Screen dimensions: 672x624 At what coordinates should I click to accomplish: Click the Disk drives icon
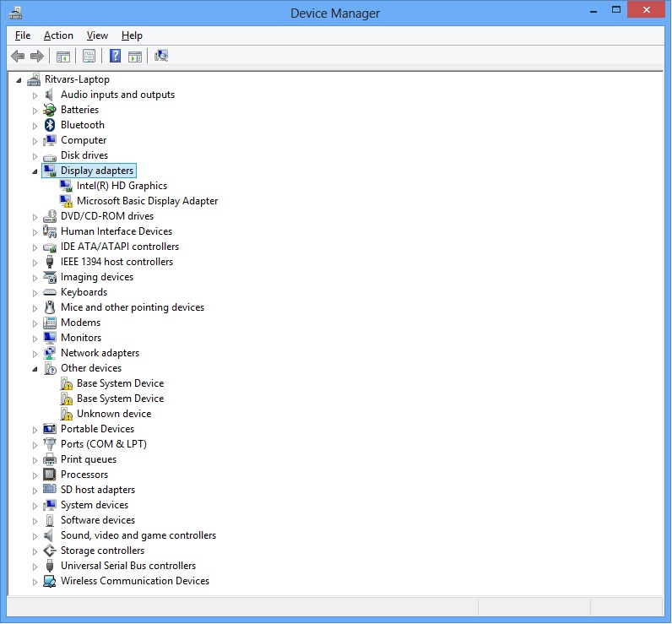50,156
